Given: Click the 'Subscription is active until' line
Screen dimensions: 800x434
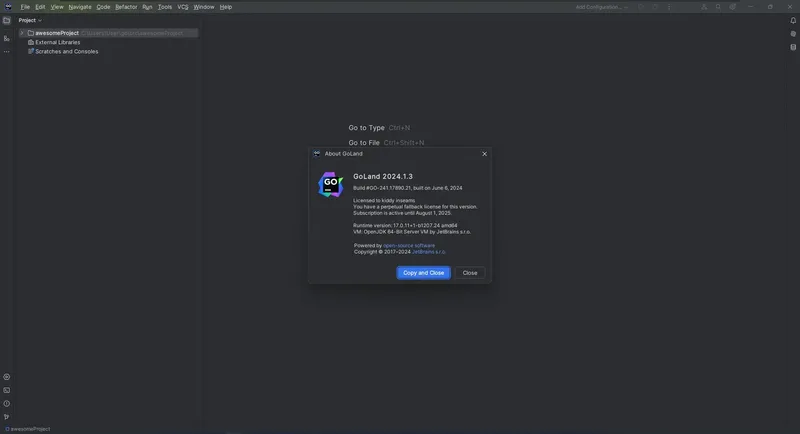Looking at the screenshot, I should pyautogui.click(x=402, y=213).
